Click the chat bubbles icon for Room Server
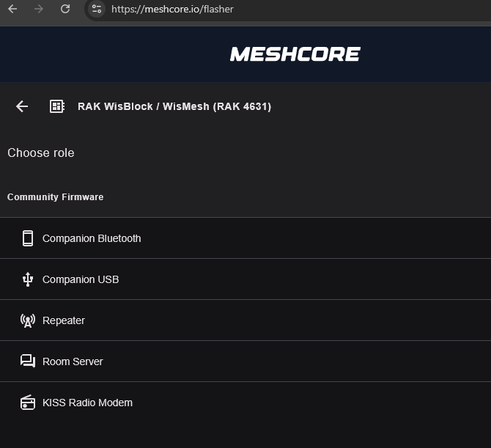491x448 pixels. click(x=28, y=361)
